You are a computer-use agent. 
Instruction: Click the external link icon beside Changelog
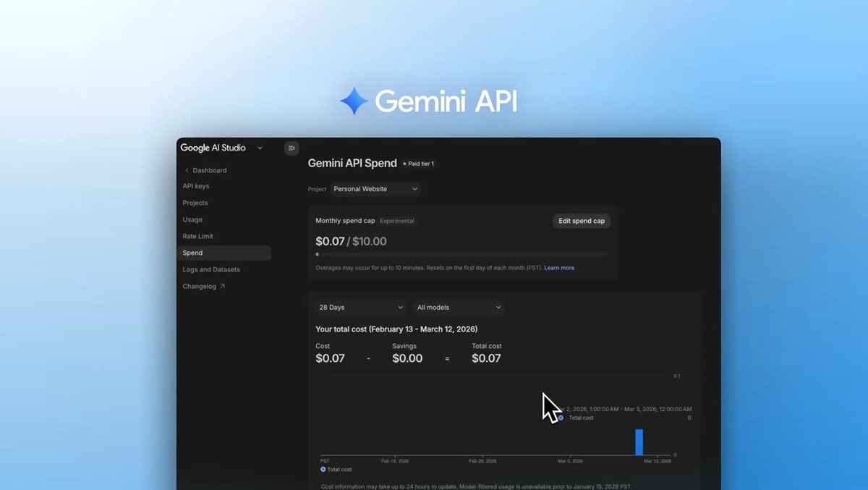click(222, 286)
